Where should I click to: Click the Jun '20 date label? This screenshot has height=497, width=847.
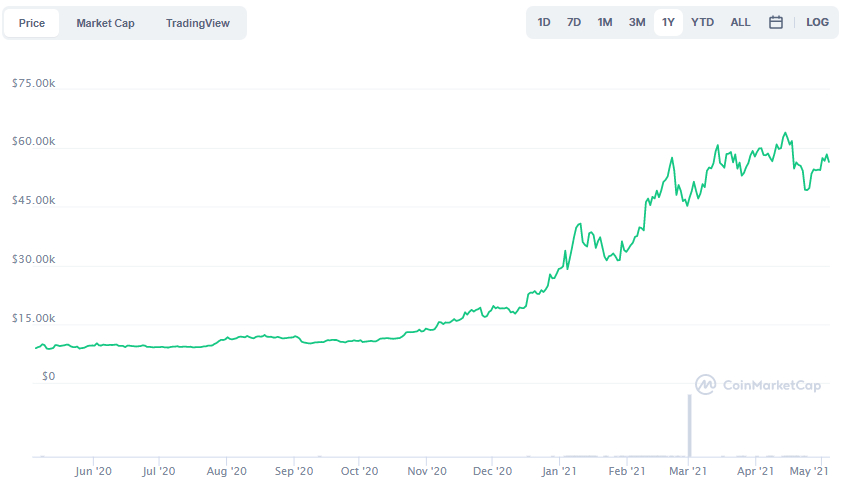tap(93, 471)
